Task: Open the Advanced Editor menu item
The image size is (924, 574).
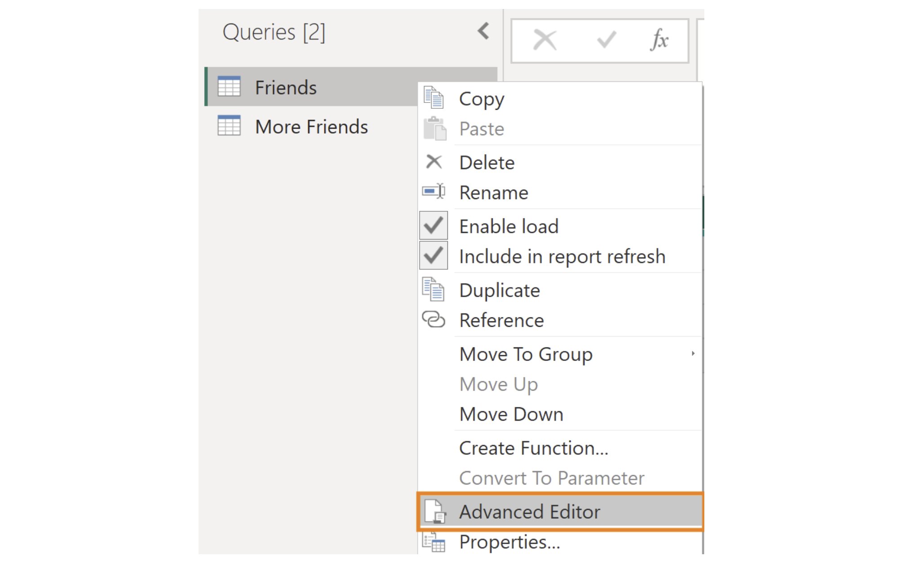Action: click(529, 512)
